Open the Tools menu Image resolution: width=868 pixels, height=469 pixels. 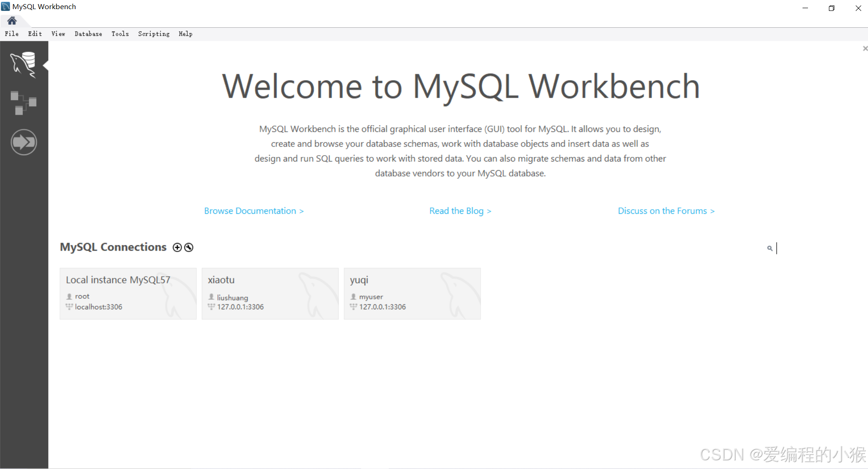click(120, 34)
